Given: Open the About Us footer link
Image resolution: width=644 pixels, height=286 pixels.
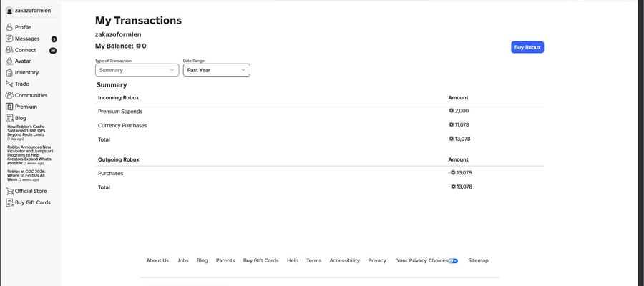Looking at the screenshot, I should [157, 260].
